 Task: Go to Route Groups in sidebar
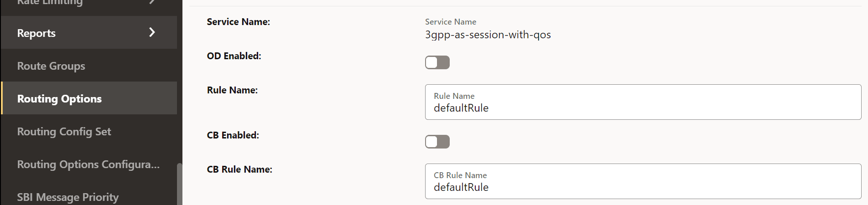[x=51, y=66]
